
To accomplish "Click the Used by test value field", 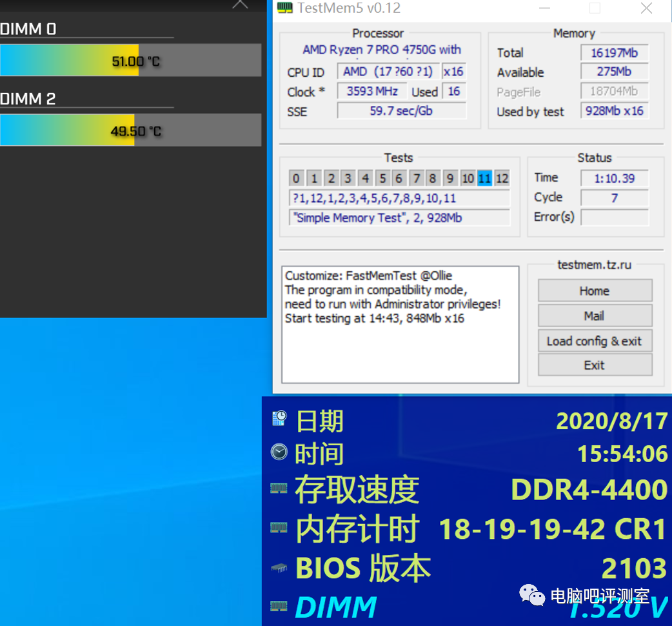I will (x=614, y=111).
